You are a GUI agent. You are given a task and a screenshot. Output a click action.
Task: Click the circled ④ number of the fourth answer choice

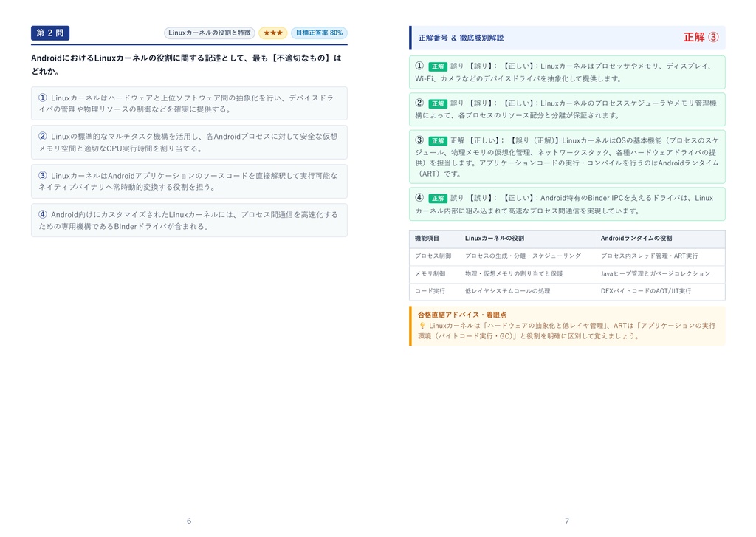(x=42, y=215)
